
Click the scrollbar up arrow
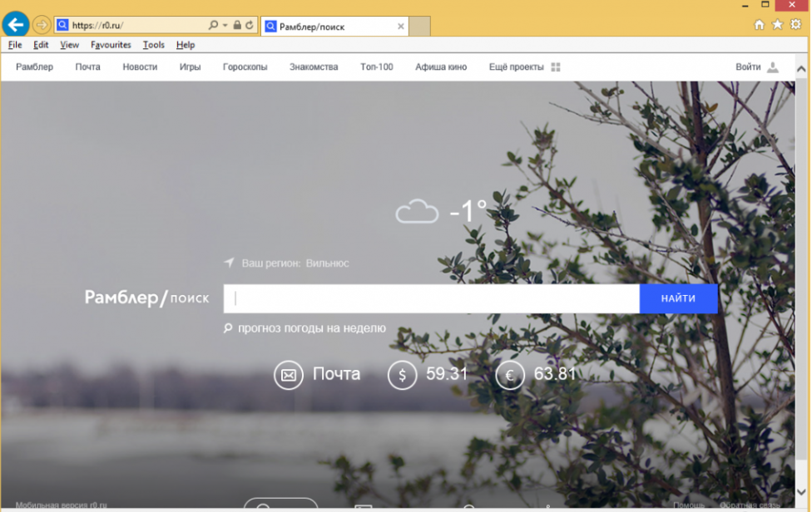[801, 69]
